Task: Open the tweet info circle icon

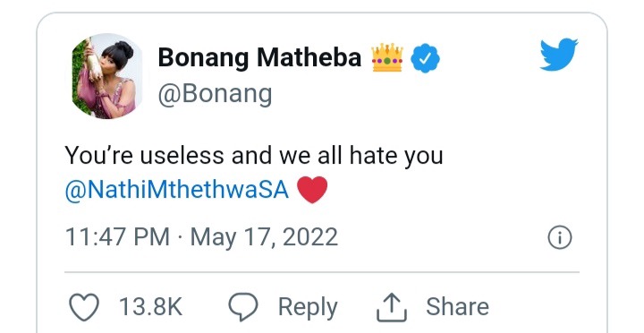Action: click(x=560, y=237)
